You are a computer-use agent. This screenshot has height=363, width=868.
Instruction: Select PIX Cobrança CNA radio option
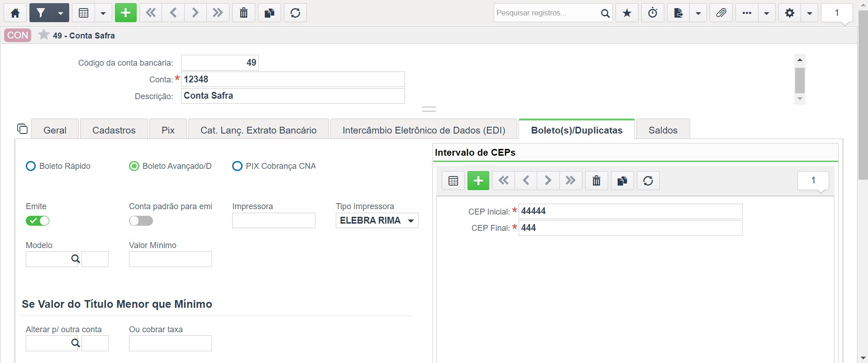pyautogui.click(x=237, y=166)
